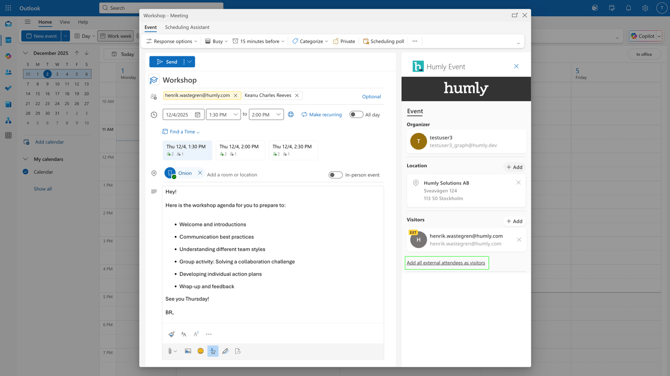
Task: Toggle the Calendar checkbox under My calendars
Action: pyautogui.click(x=26, y=172)
